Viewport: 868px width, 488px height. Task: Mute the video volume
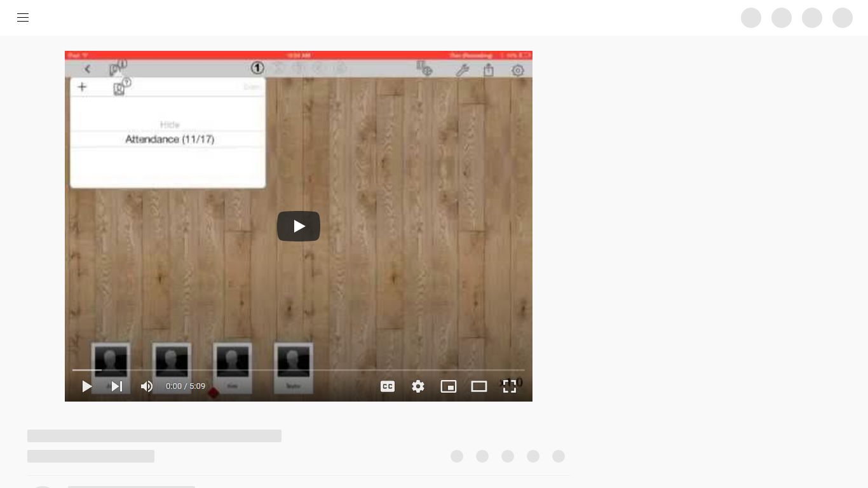(x=147, y=386)
